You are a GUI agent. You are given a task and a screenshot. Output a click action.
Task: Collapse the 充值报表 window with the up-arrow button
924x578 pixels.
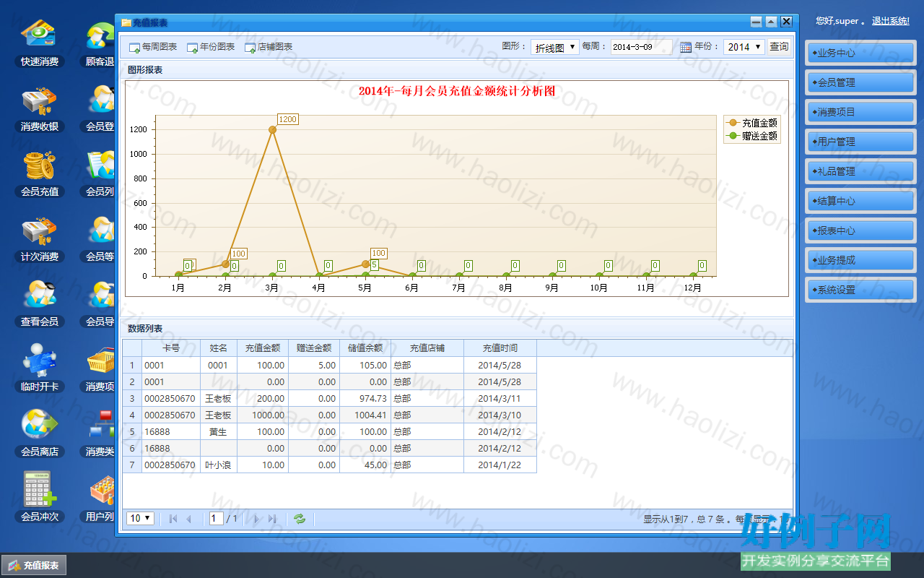[771, 22]
